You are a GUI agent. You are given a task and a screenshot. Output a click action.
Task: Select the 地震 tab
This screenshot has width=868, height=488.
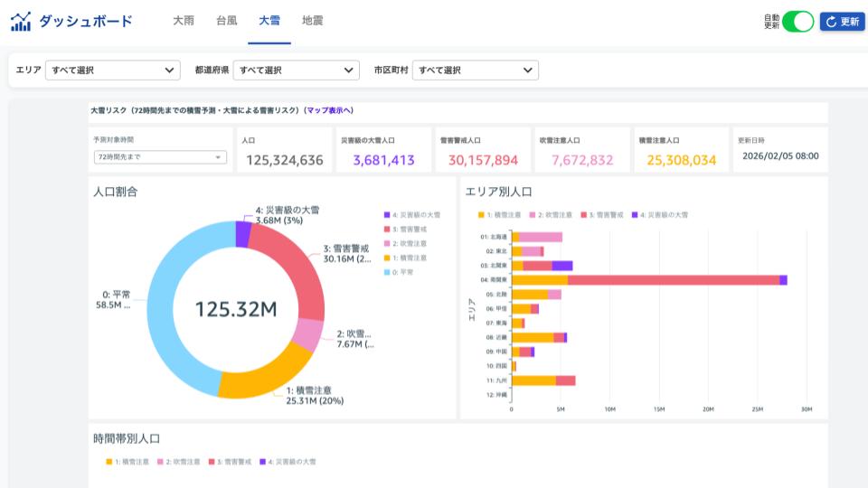pos(313,21)
